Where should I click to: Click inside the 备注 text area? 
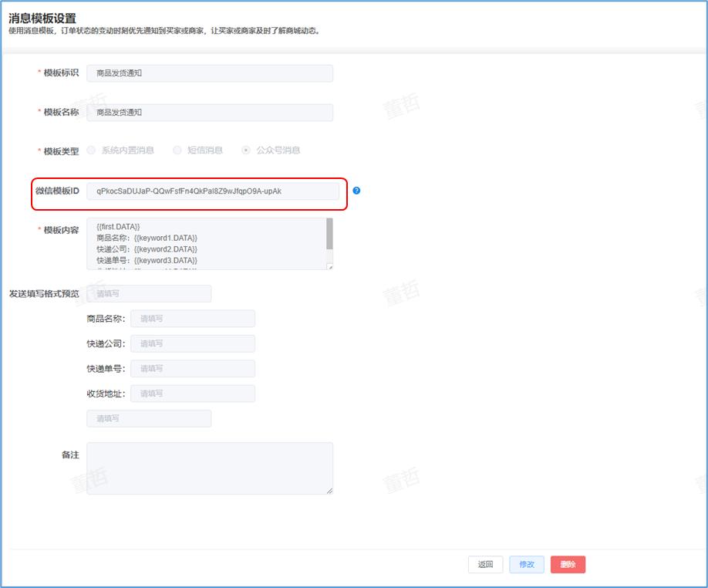210,468
